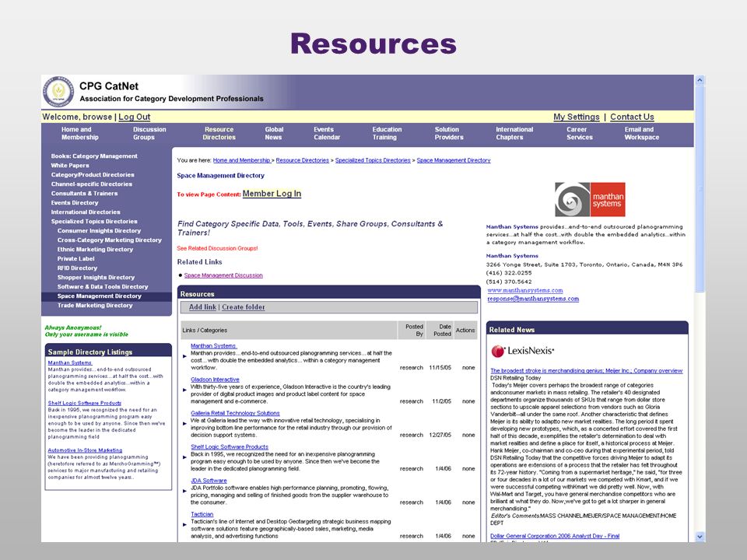This screenshot has height=560, width=747.
Task: Click the Log Out link
Action: click(x=135, y=117)
